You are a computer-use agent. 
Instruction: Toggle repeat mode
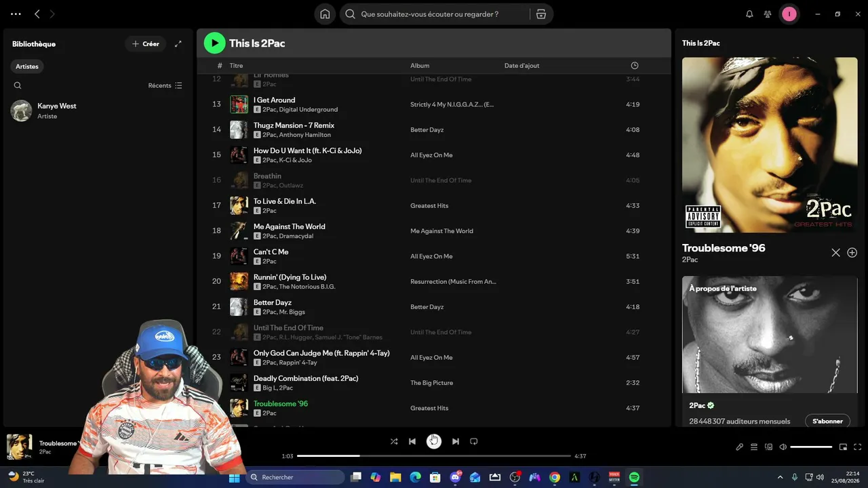pos(474,441)
